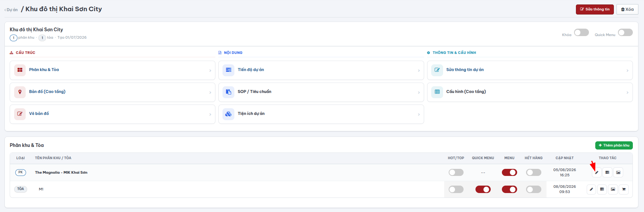This screenshot has height=212, width=644.
Task: Enable HẾT HÀNG for The Magnolia row
Action: point(534,173)
